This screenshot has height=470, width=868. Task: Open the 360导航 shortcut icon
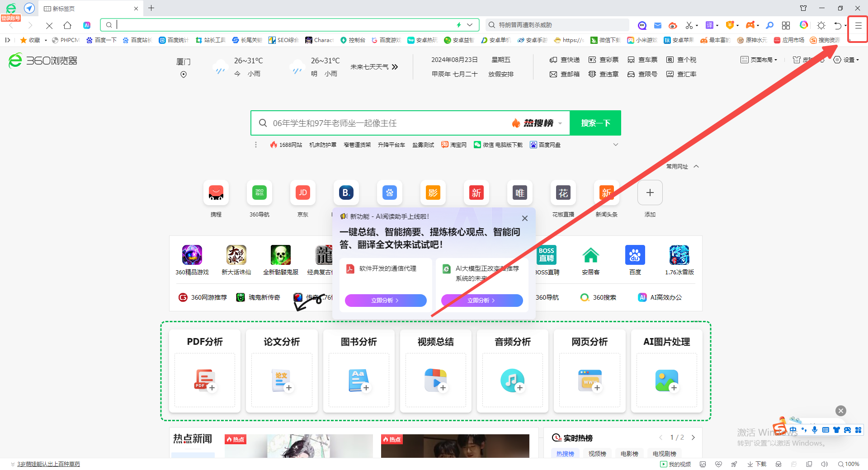(x=259, y=193)
